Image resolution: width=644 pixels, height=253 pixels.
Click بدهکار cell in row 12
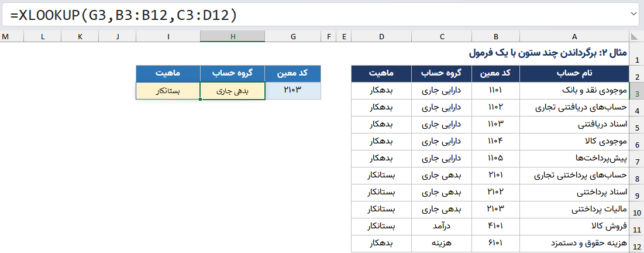click(x=381, y=244)
